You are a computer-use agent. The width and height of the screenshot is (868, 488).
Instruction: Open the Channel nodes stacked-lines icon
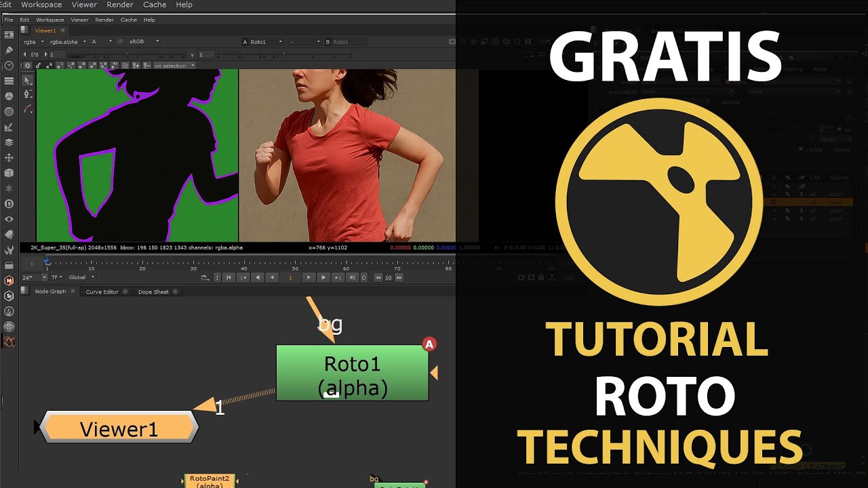9,81
